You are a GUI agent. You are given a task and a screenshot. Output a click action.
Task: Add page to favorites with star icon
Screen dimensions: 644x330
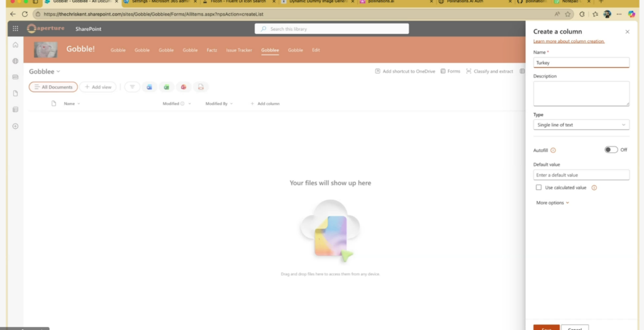(x=568, y=14)
